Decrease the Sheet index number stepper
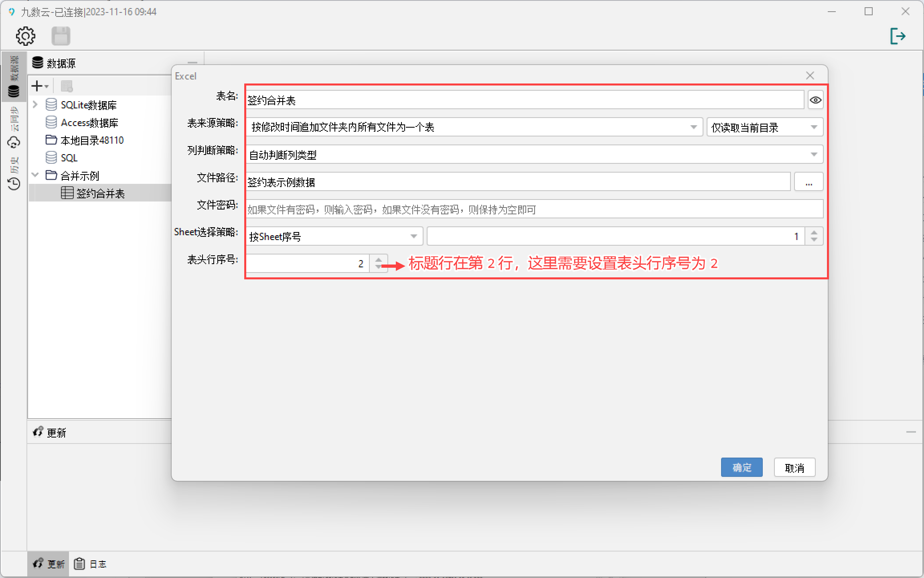The width and height of the screenshot is (924, 578). coord(814,240)
